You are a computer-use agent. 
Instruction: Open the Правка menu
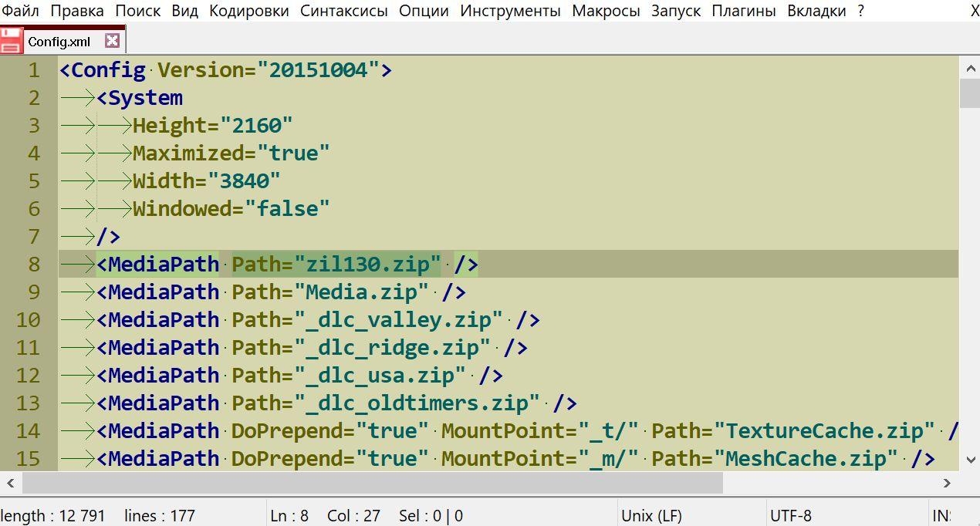pos(77,11)
